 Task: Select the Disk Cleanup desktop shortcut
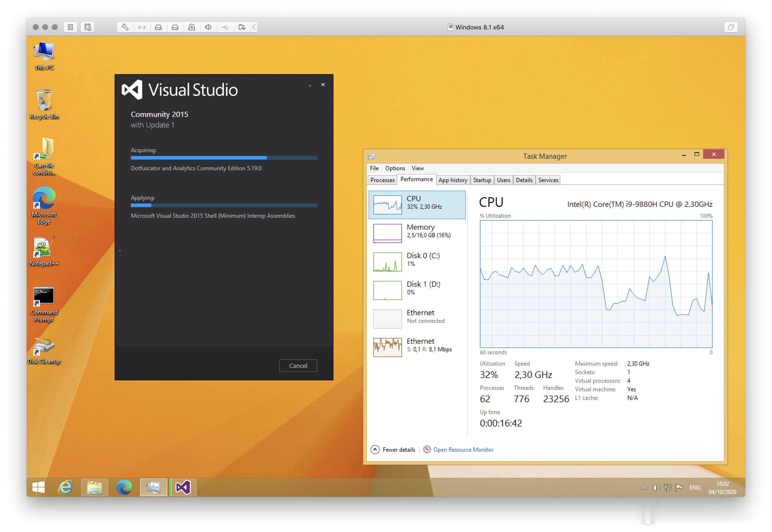[x=44, y=351]
